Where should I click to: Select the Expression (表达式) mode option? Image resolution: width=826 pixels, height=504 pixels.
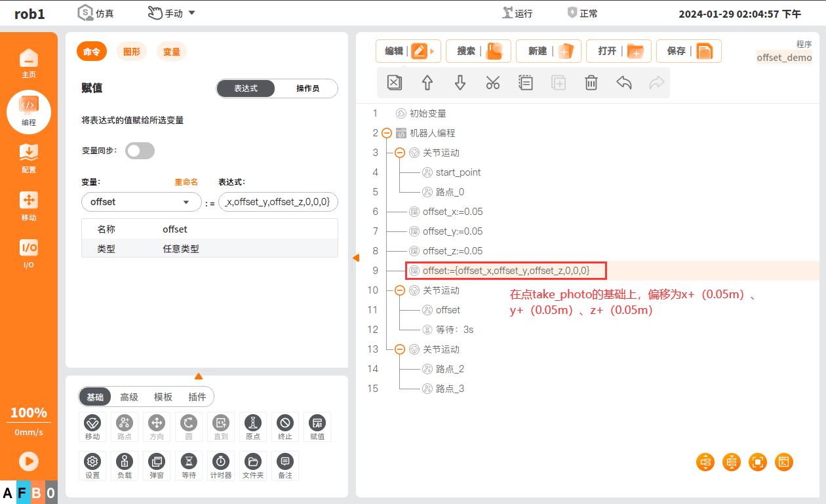[x=246, y=88]
